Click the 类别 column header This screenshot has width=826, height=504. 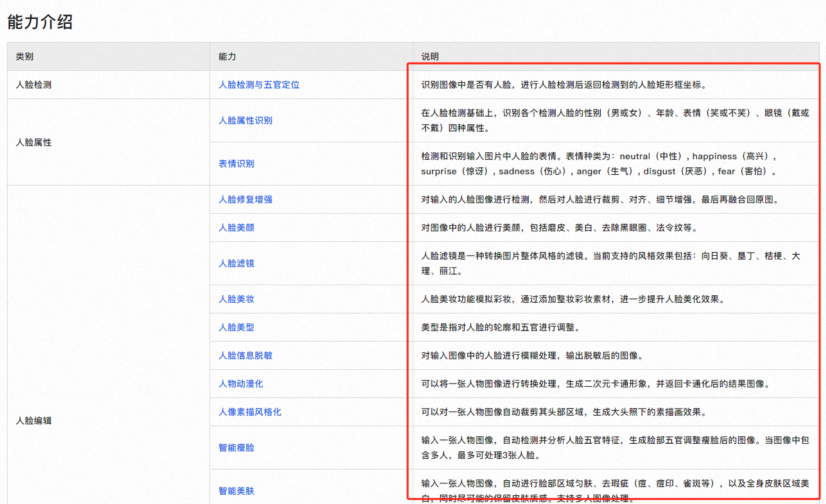click(x=24, y=56)
